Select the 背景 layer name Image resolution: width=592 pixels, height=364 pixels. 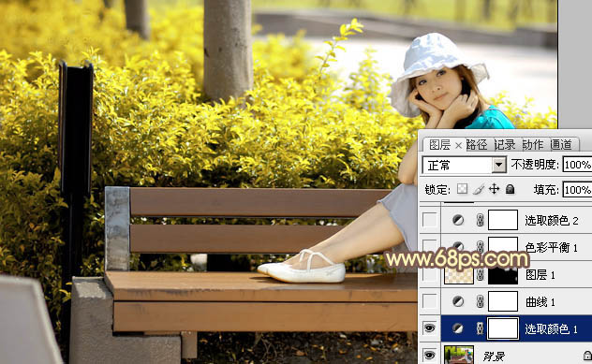click(x=494, y=356)
